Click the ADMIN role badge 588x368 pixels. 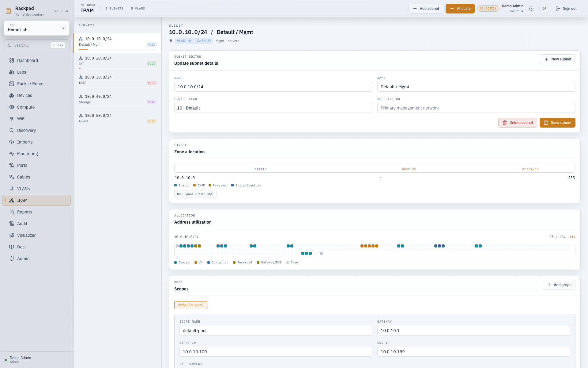(x=488, y=9)
